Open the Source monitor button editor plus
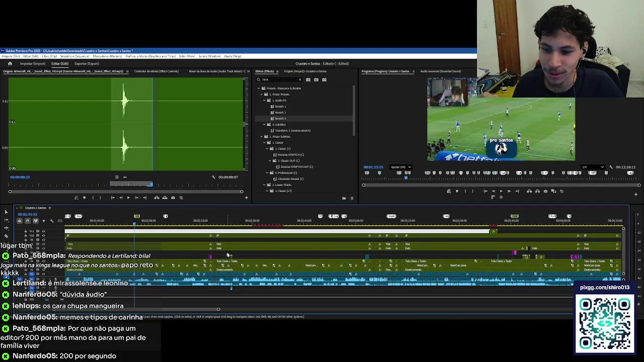The image size is (644, 362). point(246,198)
